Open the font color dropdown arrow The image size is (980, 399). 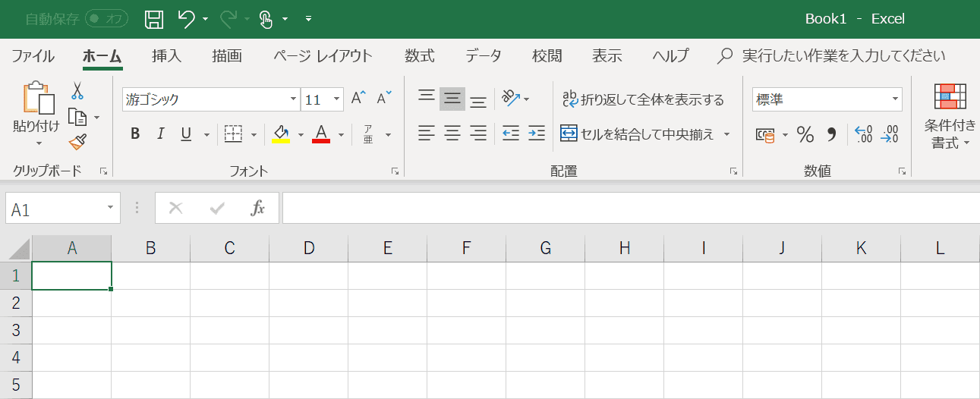(342, 135)
